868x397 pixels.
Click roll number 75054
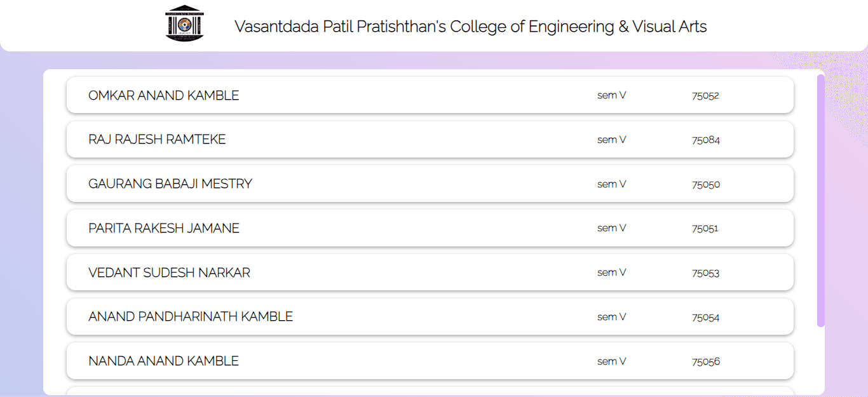705,318
